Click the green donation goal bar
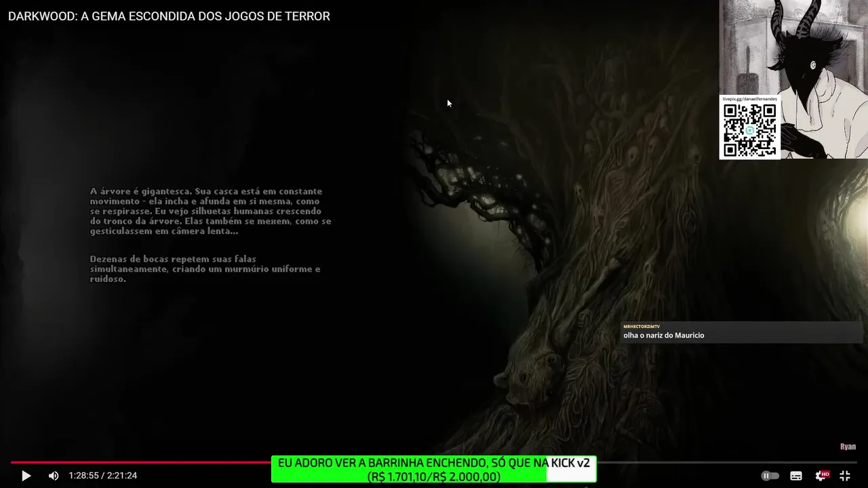This screenshot has width=868, height=488. tap(434, 469)
